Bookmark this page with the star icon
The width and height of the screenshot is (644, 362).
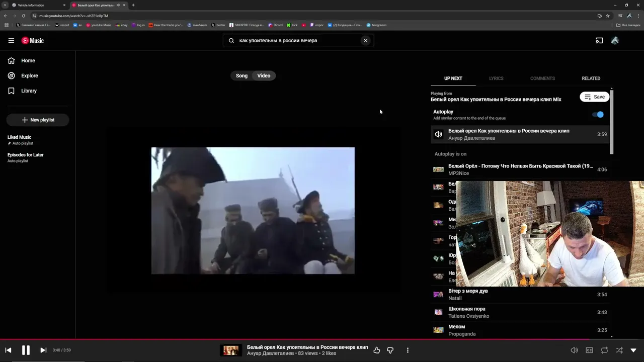tap(608, 16)
